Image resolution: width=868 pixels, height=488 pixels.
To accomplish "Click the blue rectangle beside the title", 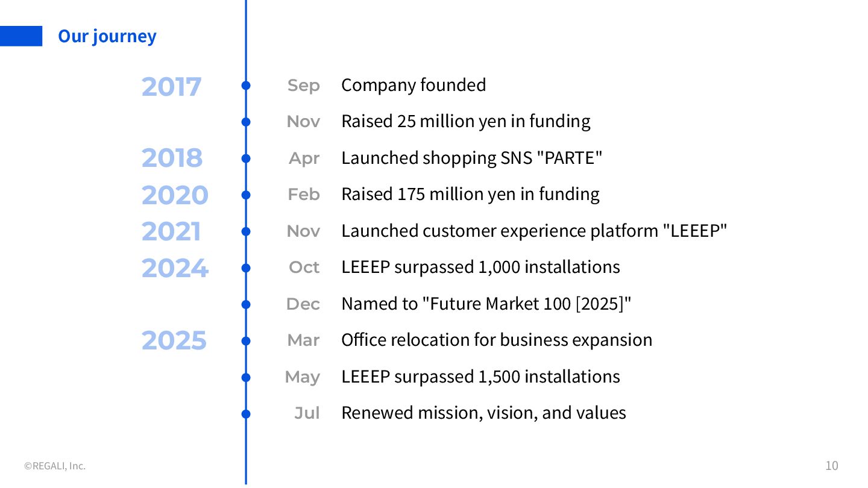I will 21,36.
